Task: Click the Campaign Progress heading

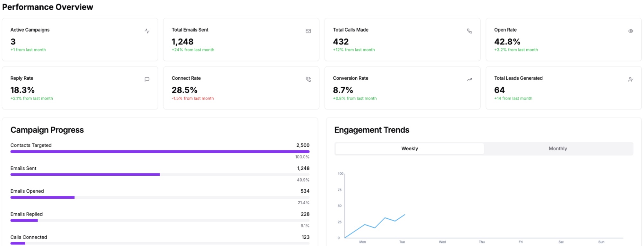Action: click(x=47, y=130)
